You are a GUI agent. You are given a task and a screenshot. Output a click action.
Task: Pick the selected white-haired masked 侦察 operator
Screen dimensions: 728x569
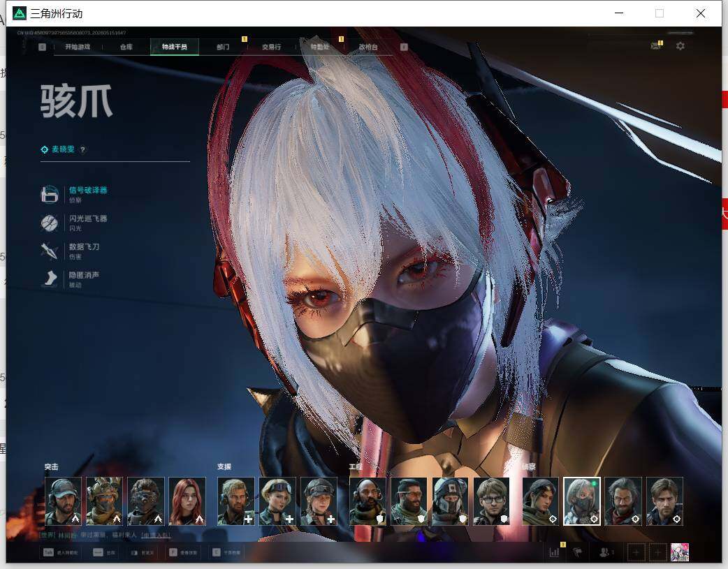pyautogui.click(x=582, y=501)
